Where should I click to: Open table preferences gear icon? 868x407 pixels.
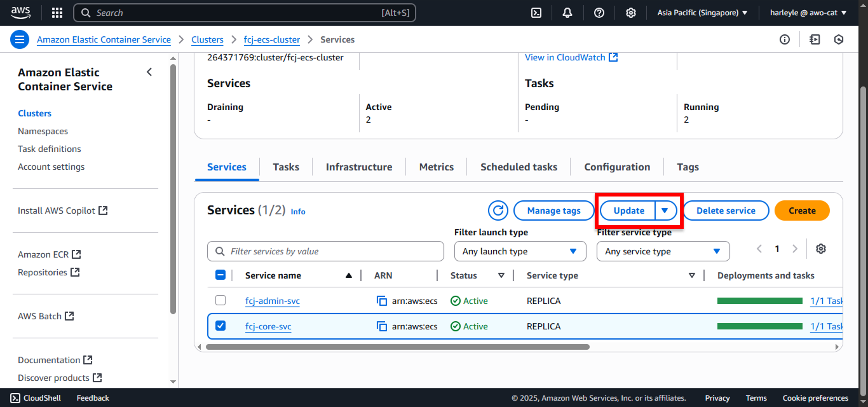click(x=821, y=249)
